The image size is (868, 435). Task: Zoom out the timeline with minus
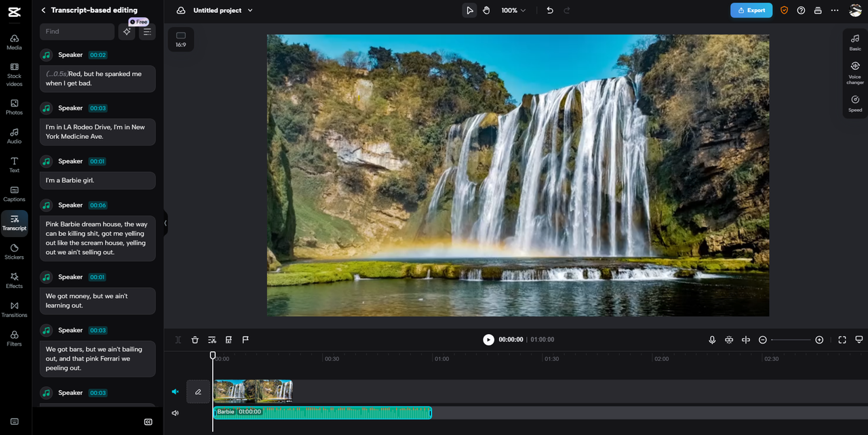763,339
